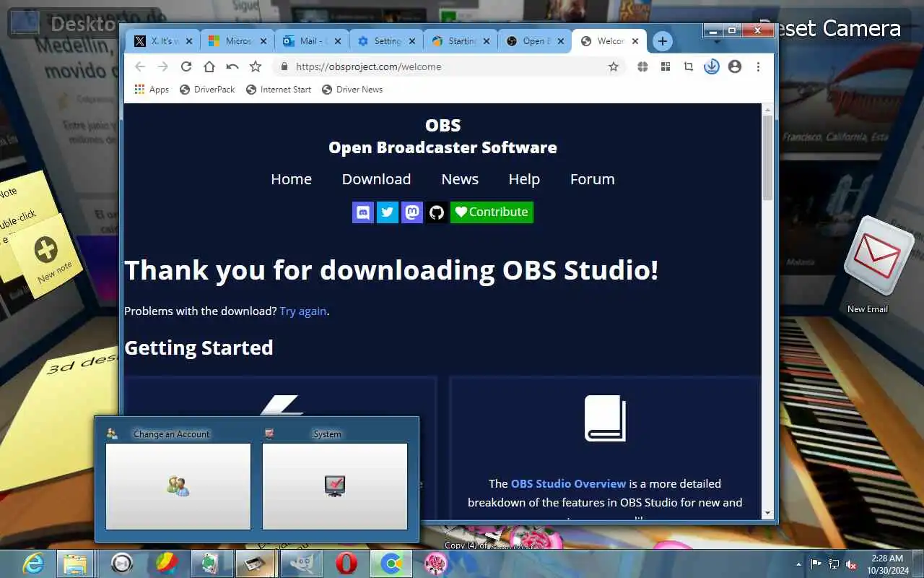Click the pink flower taskbar icon
This screenshot has width=924, height=578.
pos(435,564)
